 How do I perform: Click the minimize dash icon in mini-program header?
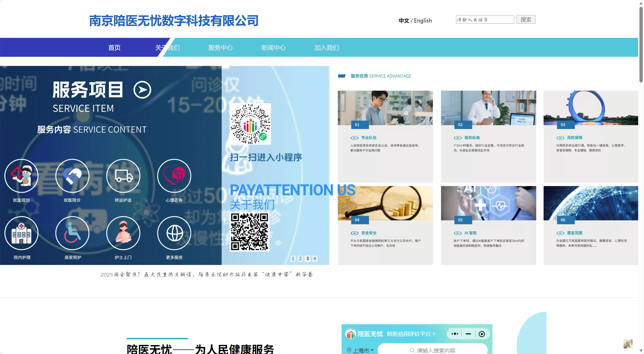(x=468, y=334)
